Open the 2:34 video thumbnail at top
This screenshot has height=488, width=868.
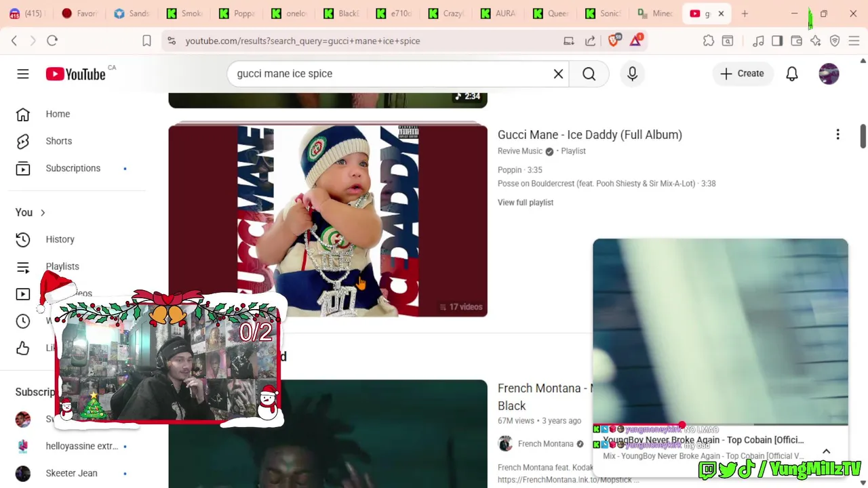(x=328, y=100)
